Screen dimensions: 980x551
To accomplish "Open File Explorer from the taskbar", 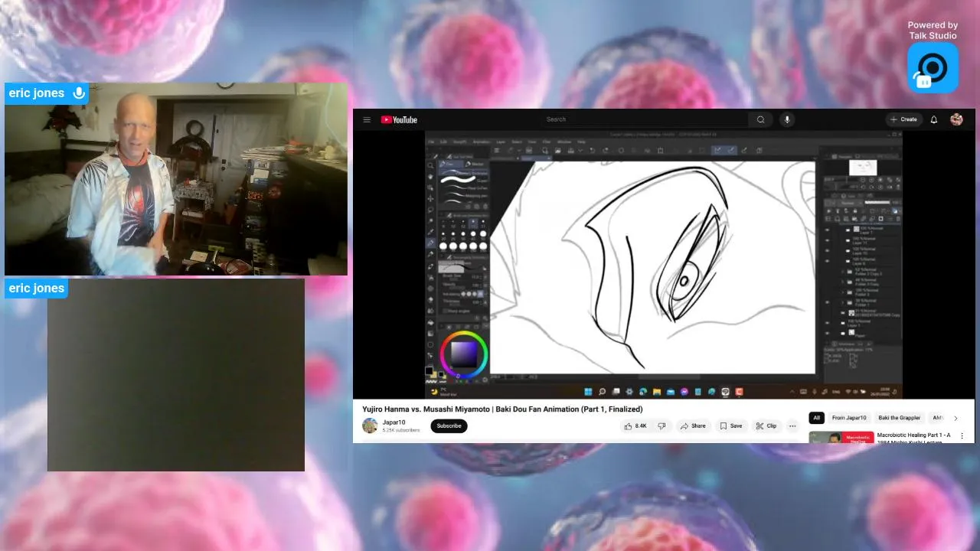I will pyautogui.click(x=657, y=392).
